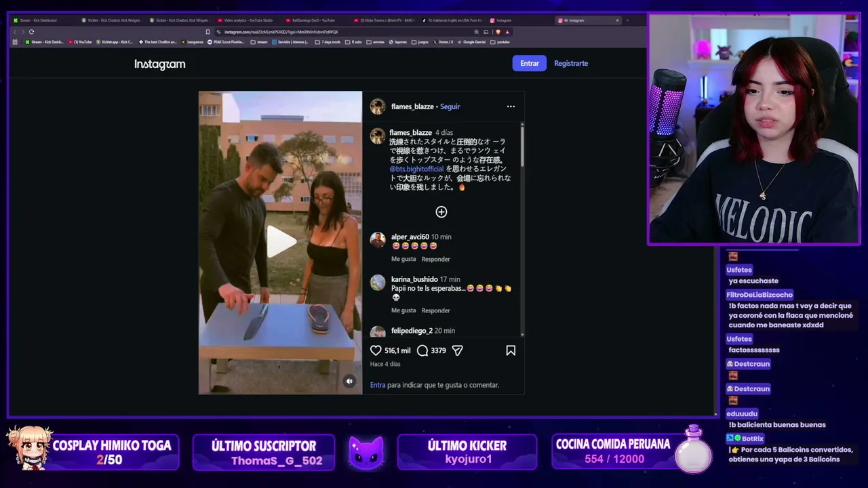Open the emotes bookmarks folder

[x=375, y=42]
